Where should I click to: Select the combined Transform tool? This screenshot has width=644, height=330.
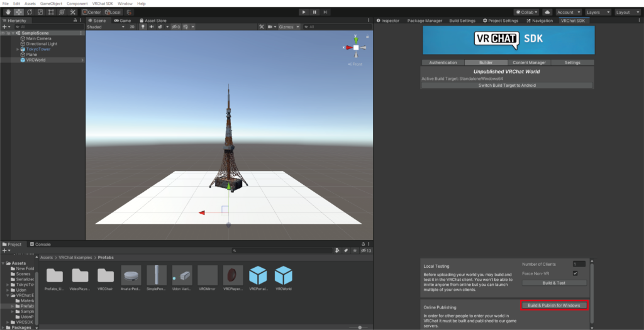pyautogui.click(x=62, y=12)
